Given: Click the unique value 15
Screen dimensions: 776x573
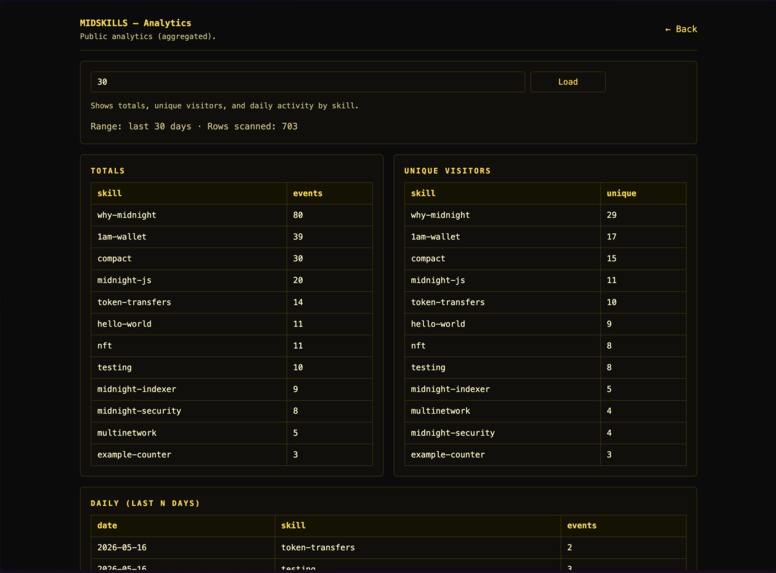Looking at the screenshot, I should pos(612,259).
